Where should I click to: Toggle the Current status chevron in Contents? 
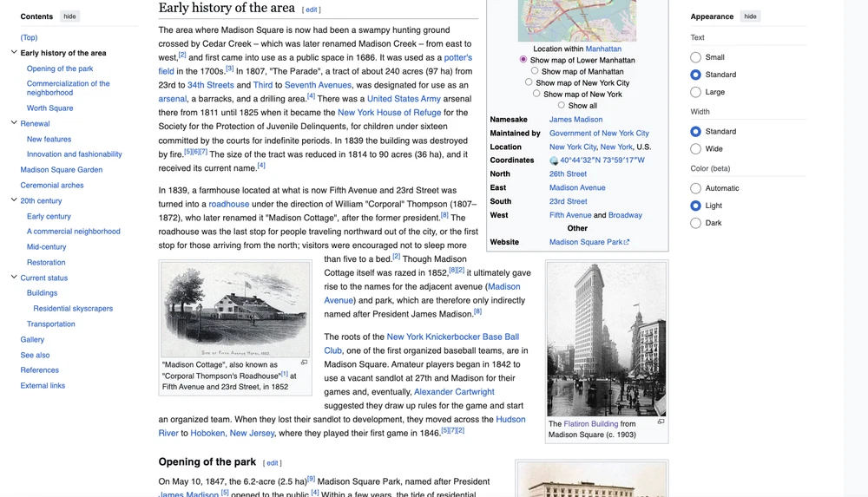(14, 278)
